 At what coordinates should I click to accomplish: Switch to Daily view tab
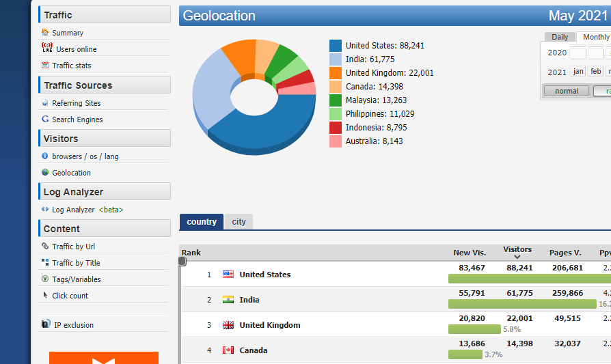[x=560, y=37]
